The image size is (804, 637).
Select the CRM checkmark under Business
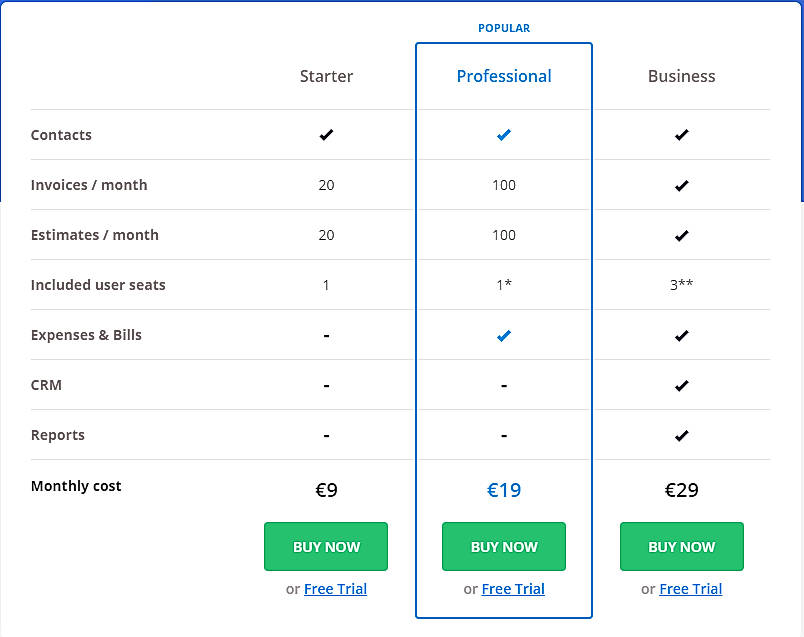coord(681,385)
